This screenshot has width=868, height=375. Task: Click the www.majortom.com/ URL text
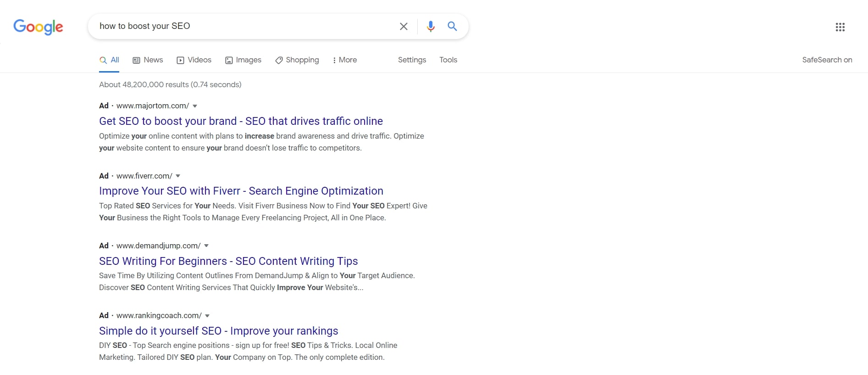pos(153,106)
